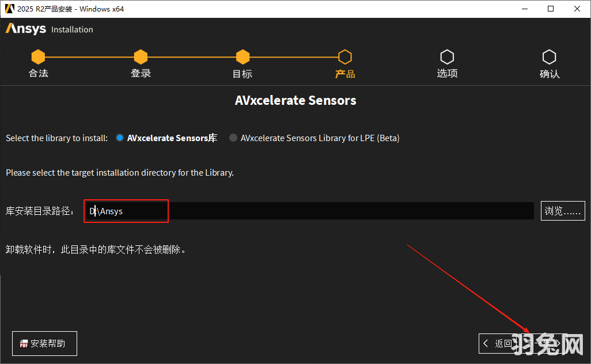This screenshot has height=364, width=591.
Task: Click the 选项 step label
Action: click(447, 74)
